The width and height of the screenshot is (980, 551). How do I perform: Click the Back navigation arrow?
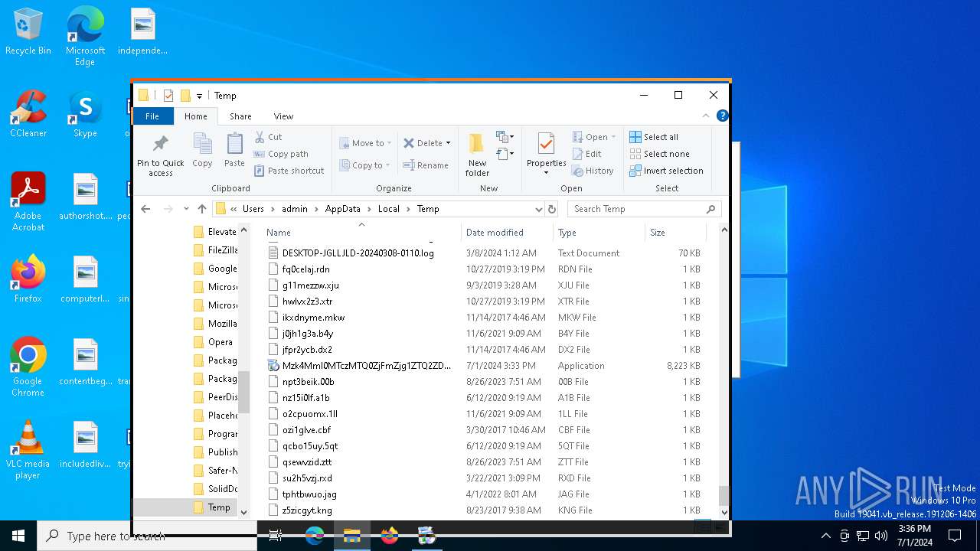click(145, 209)
